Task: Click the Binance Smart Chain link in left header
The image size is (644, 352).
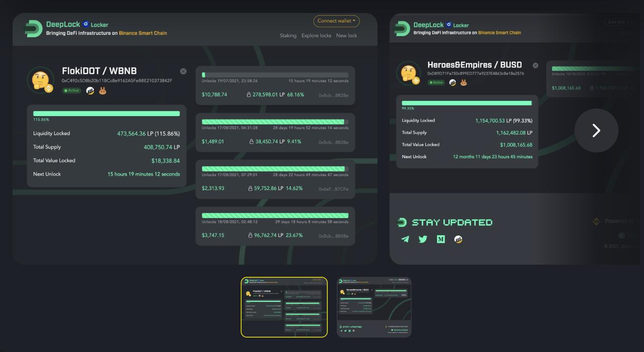Action: (x=143, y=33)
